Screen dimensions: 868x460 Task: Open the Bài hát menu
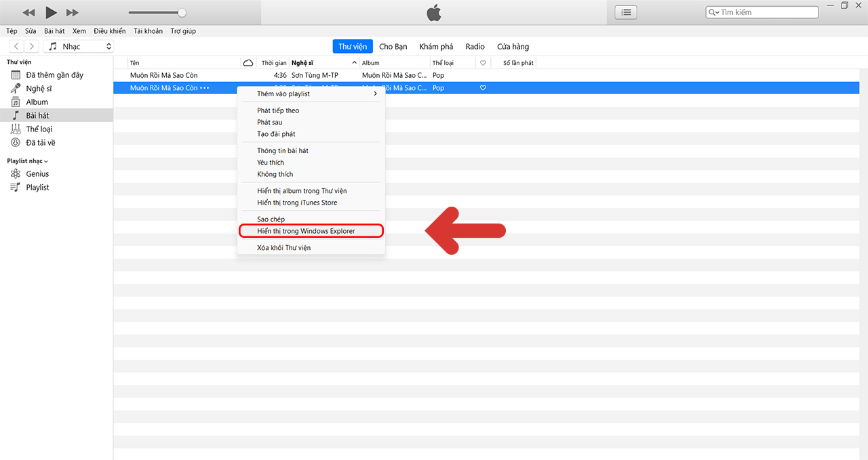click(54, 31)
